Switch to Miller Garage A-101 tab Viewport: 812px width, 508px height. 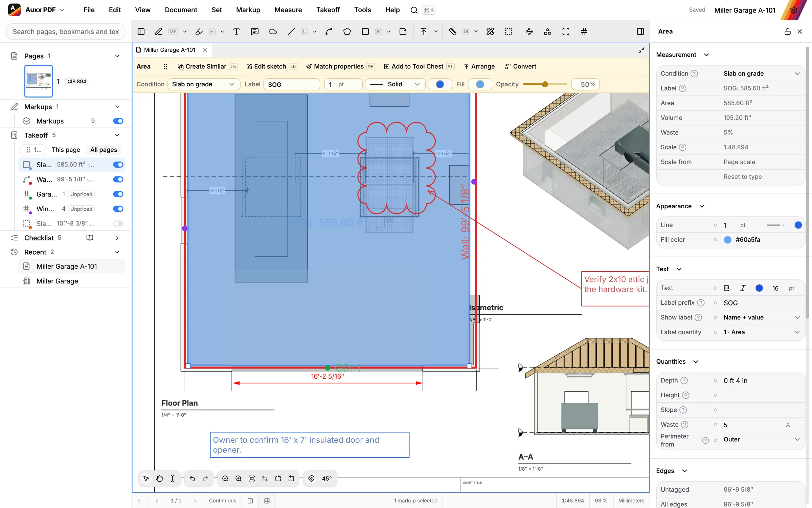click(x=170, y=50)
